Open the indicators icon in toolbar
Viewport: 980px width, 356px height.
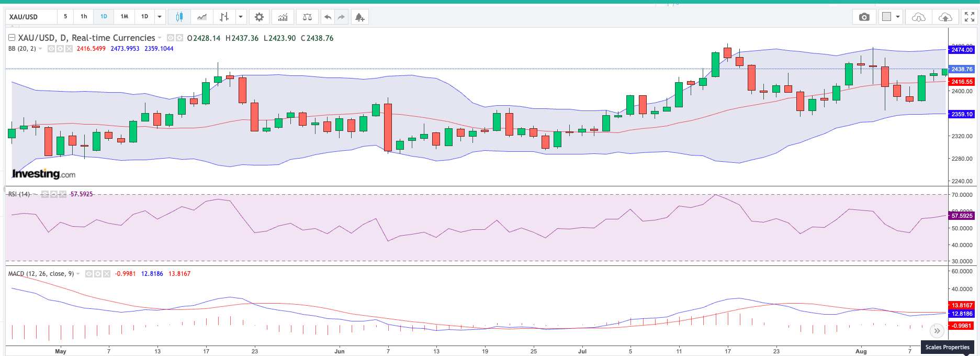283,17
